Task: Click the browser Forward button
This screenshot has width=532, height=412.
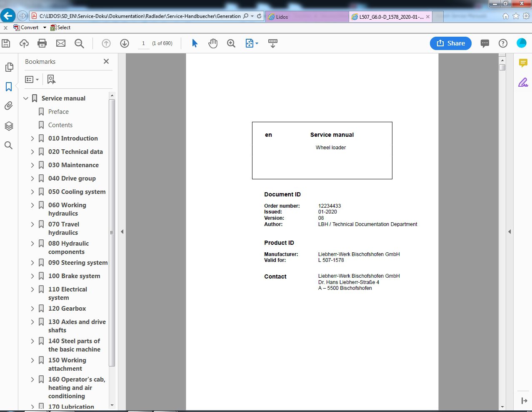Action: [x=22, y=16]
